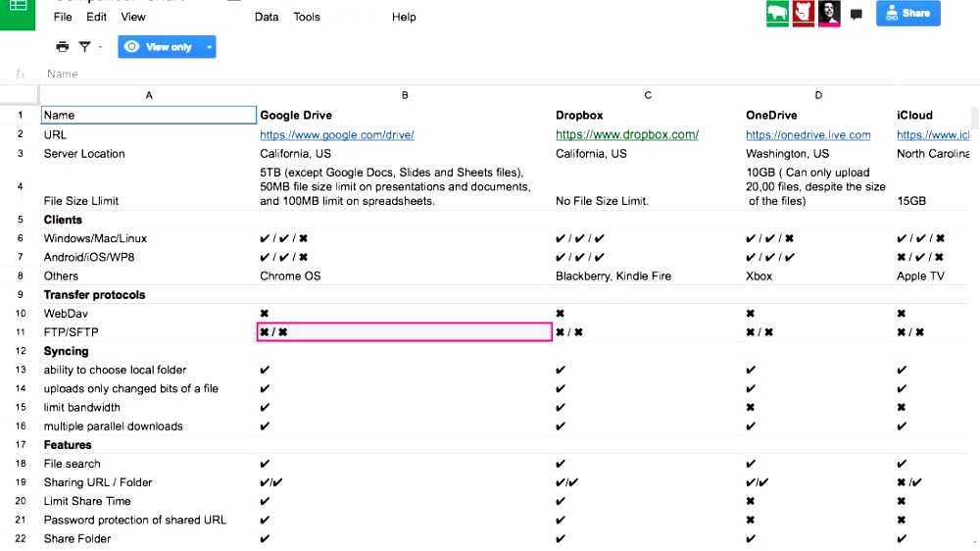Open the File menu

click(x=63, y=17)
